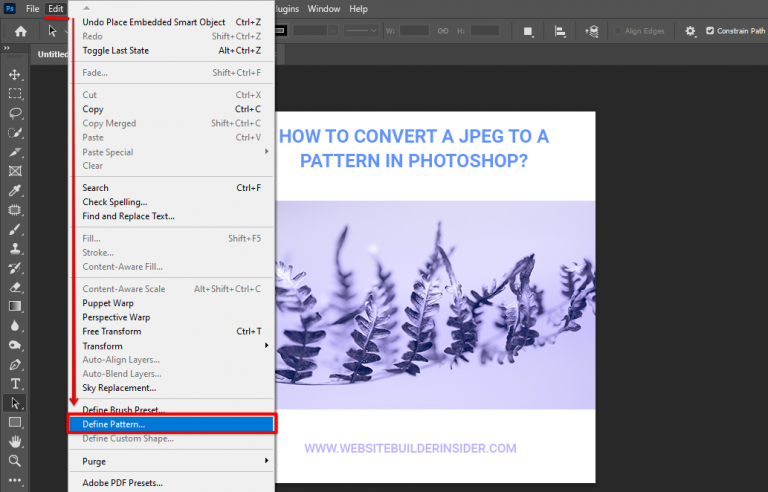Select the Eyedropper tool

tap(15, 191)
